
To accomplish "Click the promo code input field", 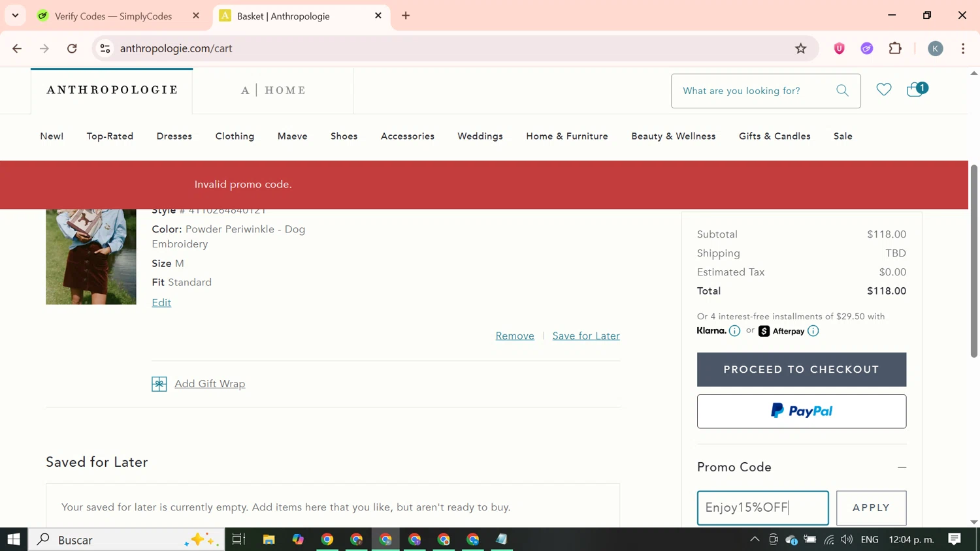I will [762, 508].
